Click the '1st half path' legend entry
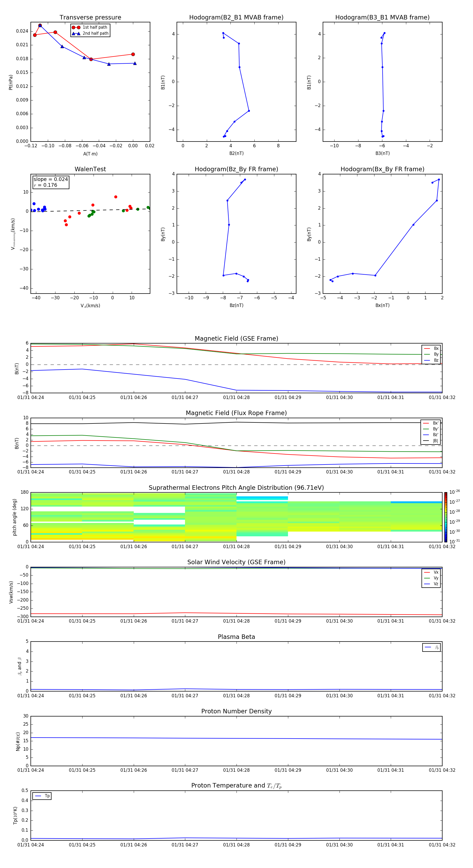Viewport: 473px width, 868px height. click(x=90, y=27)
